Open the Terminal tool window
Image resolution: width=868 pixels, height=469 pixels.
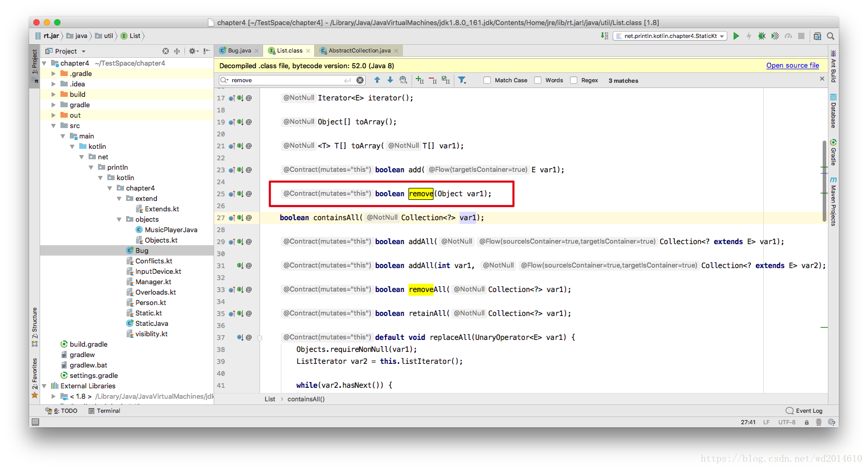tap(104, 411)
